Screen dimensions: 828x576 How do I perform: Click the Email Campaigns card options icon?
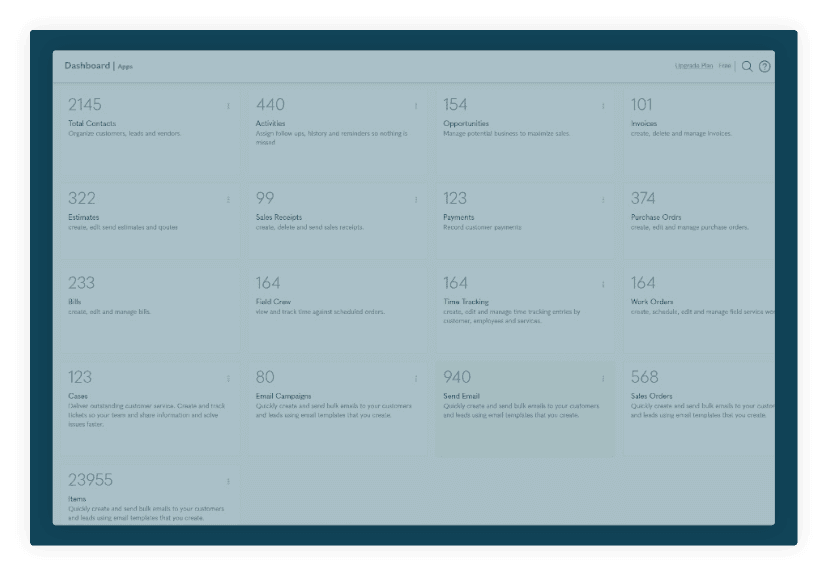414,378
